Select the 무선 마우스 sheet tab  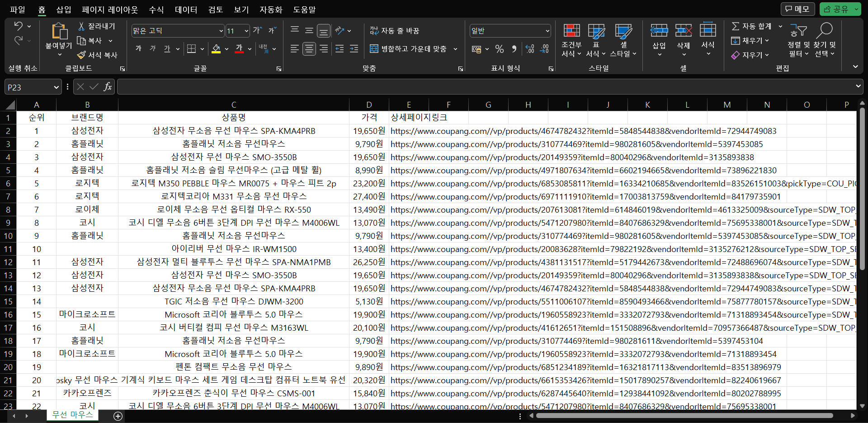pyautogui.click(x=72, y=415)
